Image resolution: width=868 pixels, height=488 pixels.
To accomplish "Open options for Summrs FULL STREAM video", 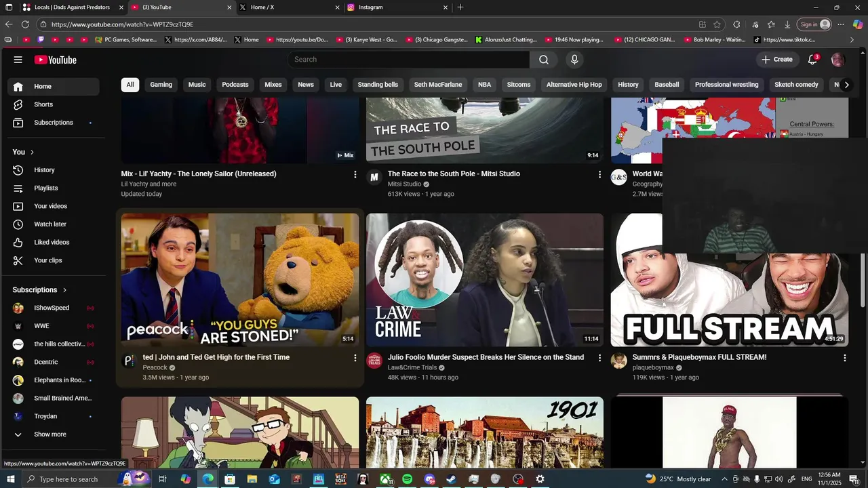I will coord(845,358).
